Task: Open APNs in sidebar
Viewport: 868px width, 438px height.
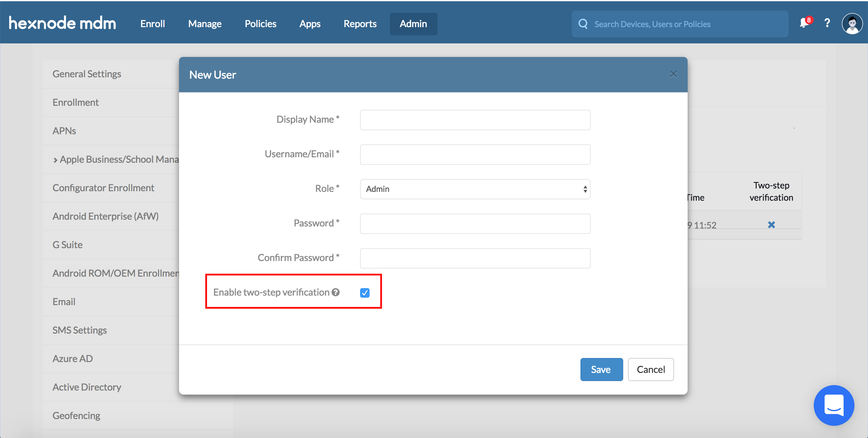Action: tap(111, 131)
